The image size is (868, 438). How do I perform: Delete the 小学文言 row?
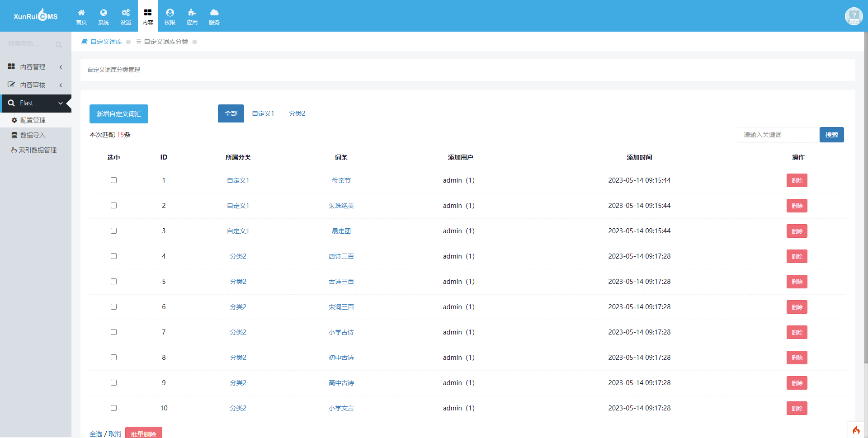click(x=797, y=408)
